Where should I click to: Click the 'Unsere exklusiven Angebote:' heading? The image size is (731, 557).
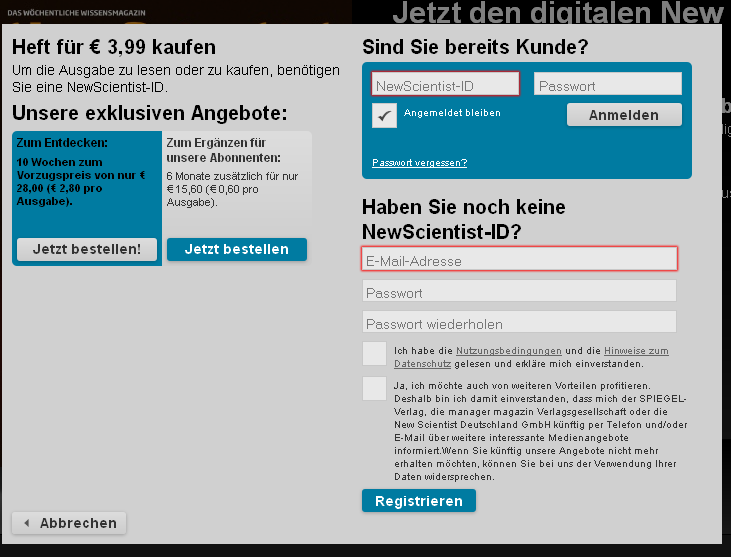click(x=150, y=113)
